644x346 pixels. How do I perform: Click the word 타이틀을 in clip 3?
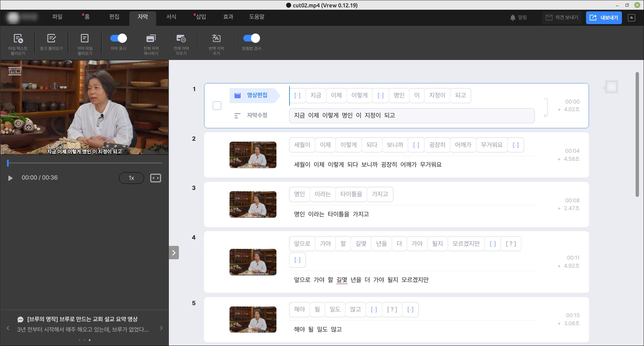coord(351,194)
